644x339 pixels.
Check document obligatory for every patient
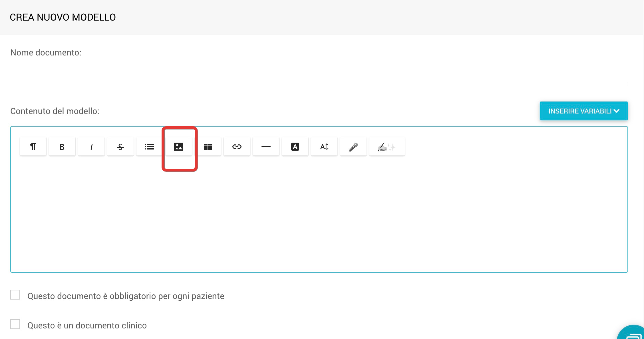15,295
